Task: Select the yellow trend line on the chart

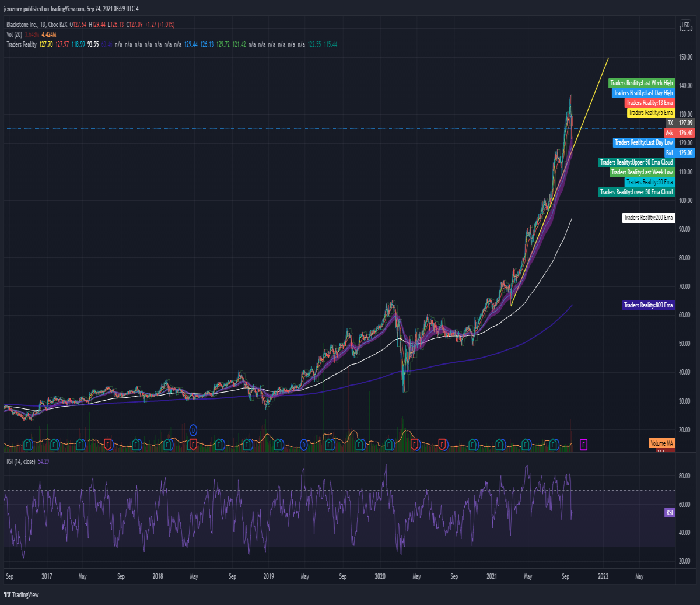Action: tap(560, 181)
